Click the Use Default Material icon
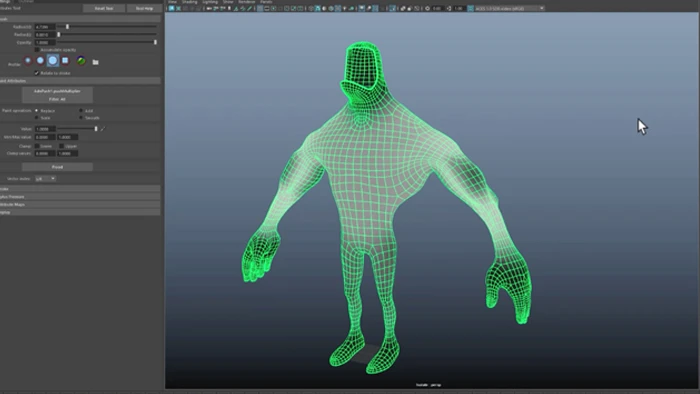The image size is (700, 394). [324, 8]
